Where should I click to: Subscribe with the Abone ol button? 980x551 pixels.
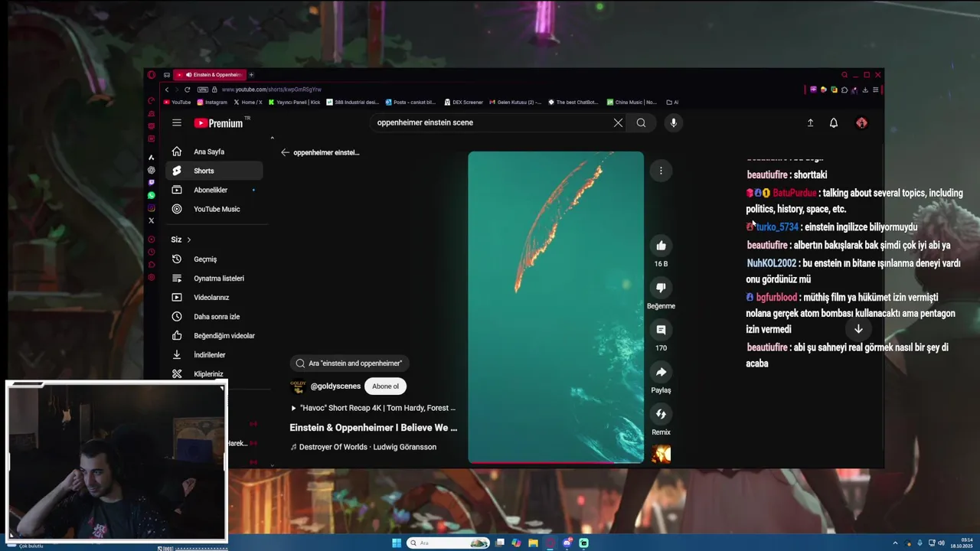[x=385, y=386]
